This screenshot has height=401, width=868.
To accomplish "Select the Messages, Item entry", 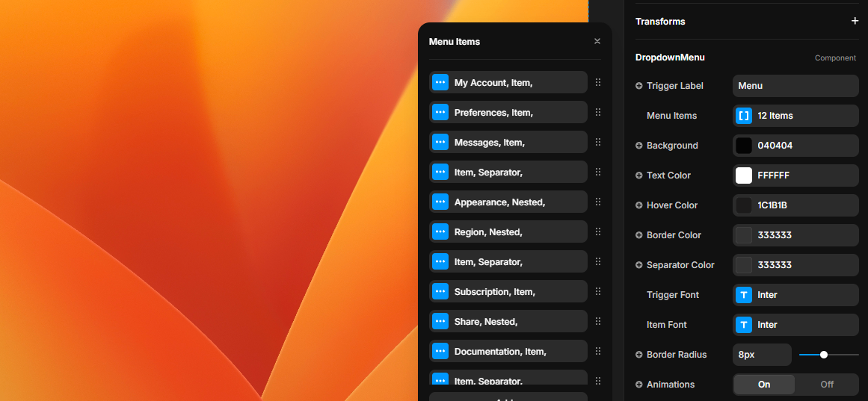I will 508,143.
